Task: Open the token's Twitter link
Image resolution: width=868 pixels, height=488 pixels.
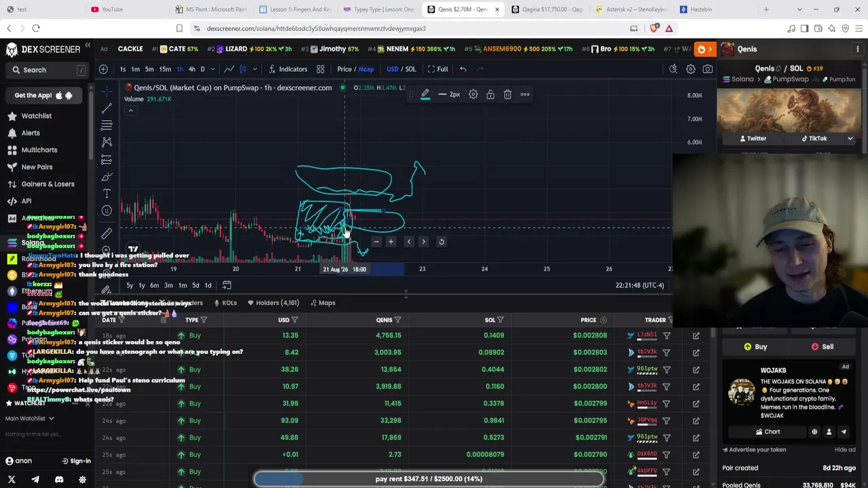Action: (x=753, y=138)
